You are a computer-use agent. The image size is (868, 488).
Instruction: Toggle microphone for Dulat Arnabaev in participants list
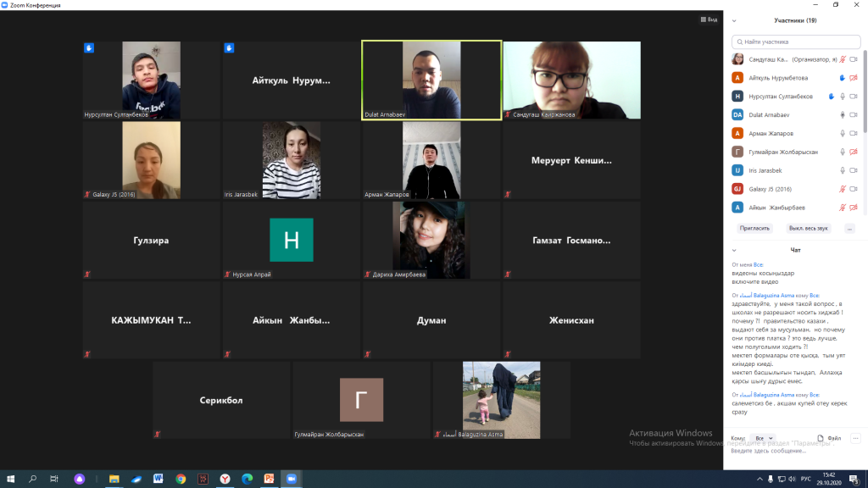point(843,114)
